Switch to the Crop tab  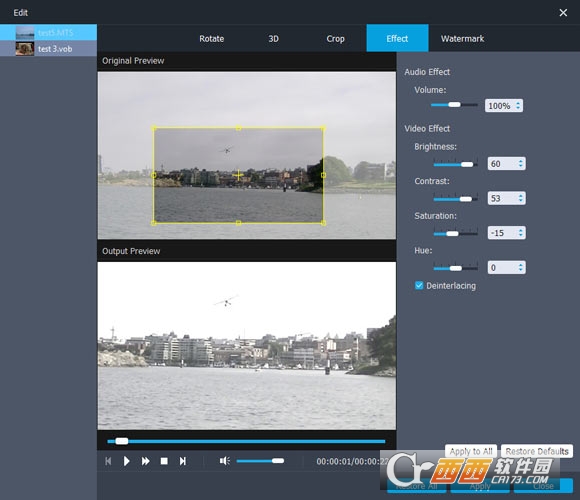[x=335, y=38]
